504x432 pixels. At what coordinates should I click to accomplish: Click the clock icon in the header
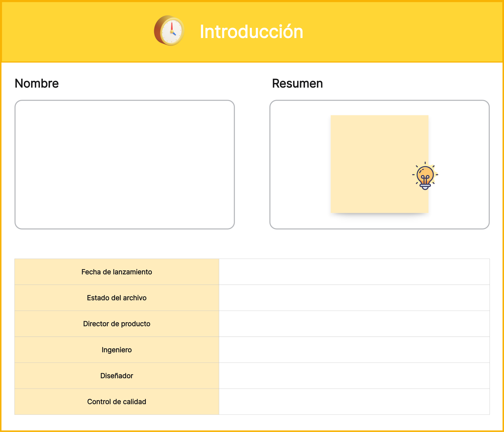[x=169, y=31]
